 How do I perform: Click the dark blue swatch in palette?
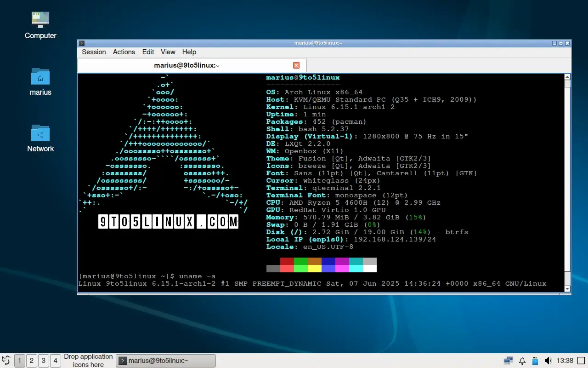point(328,261)
